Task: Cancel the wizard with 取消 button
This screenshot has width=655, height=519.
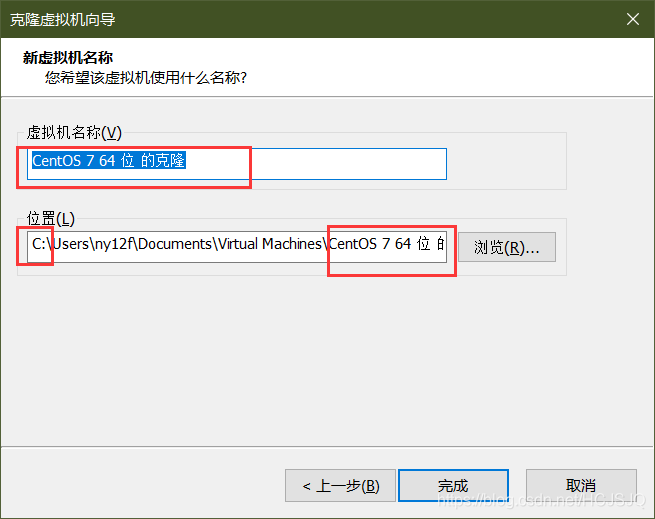Action: tap(581, 486)
